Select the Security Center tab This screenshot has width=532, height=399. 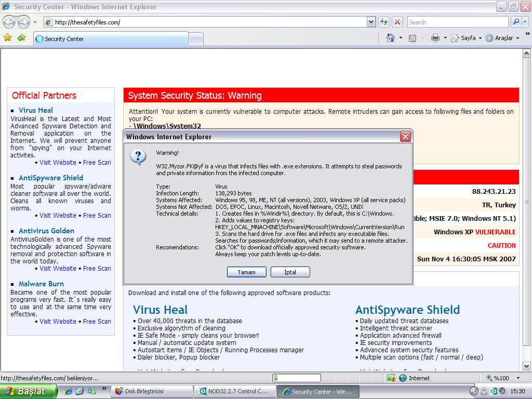point(111,39)
